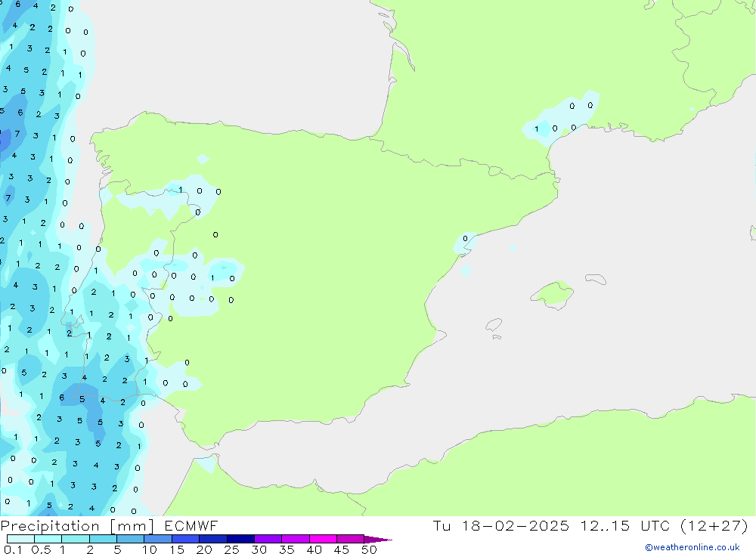Click legend tick label '0.5'
The height and width of the screenshot is (554, 756).
pyautogui.click(x=41, y=549)
